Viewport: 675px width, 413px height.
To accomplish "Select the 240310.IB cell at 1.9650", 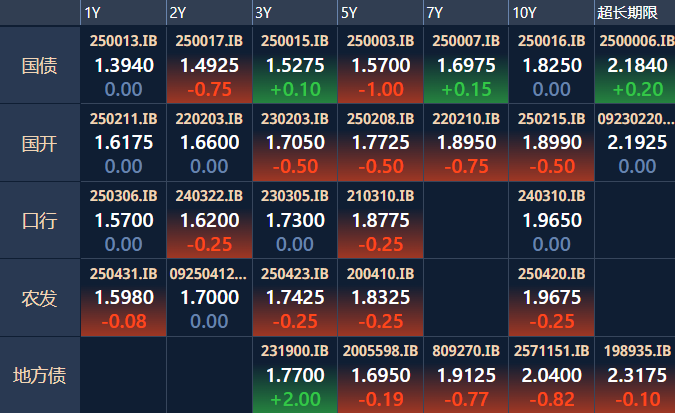I will pos(551,220).
